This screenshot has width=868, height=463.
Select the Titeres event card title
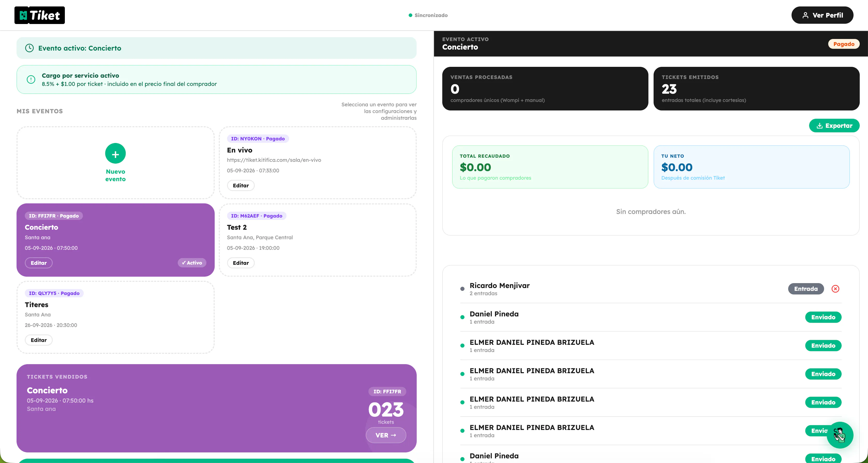(36, 305)
